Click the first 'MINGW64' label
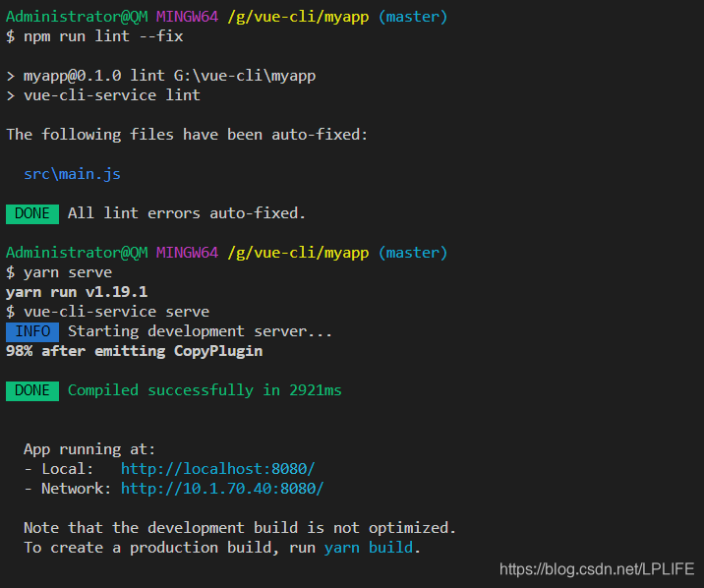This screenshot has width=704, height=588. pyautogui.click(x=187, y=17)
